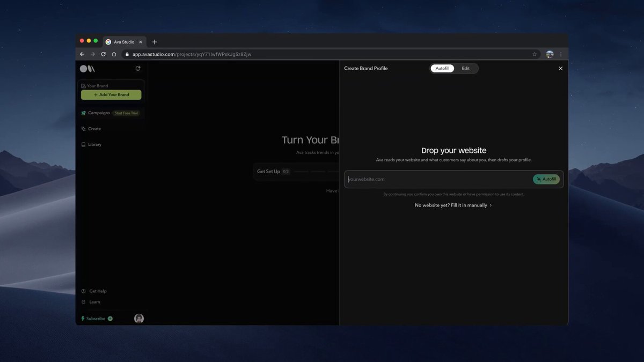Click the Ava Studio logo in sidebar

click(x=87, y=69)
